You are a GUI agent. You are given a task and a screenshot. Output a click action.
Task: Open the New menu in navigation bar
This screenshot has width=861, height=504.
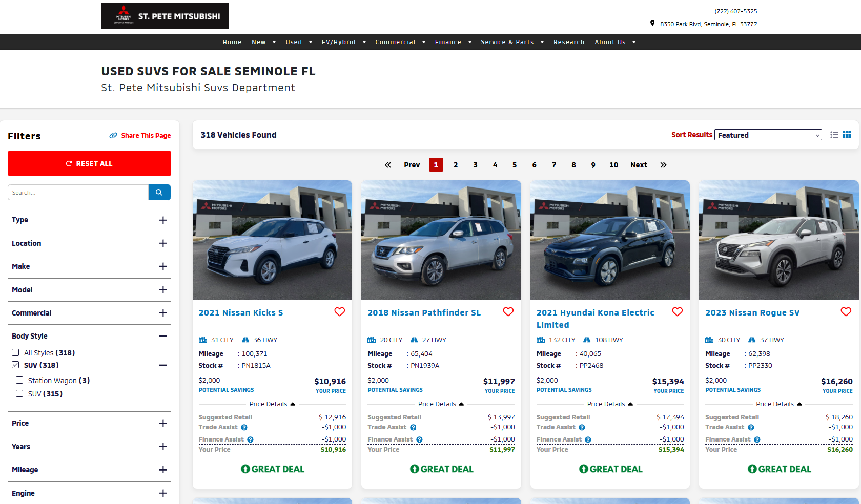(x=263, y=42)
